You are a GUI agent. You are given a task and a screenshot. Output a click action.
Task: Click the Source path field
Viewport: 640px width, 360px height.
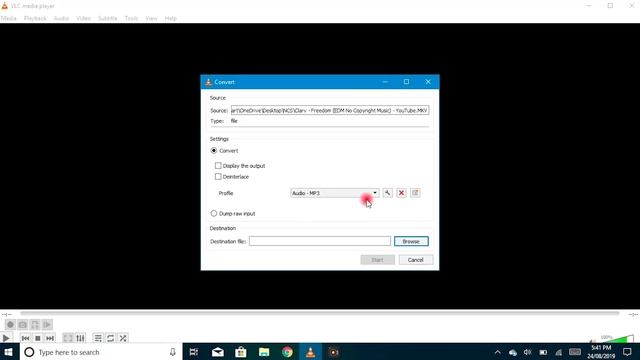[330, 110]
